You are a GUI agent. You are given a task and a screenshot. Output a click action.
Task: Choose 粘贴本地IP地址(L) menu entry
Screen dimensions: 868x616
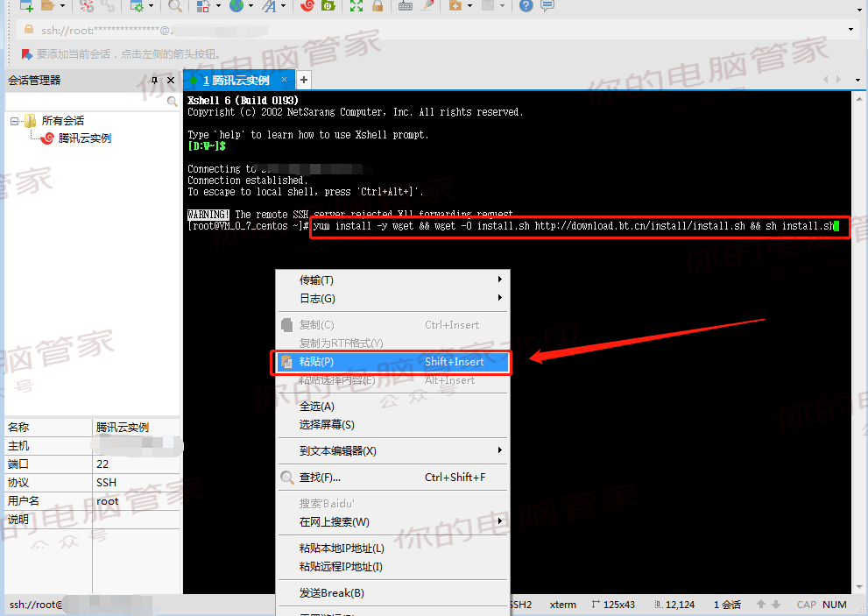point(393,549)
